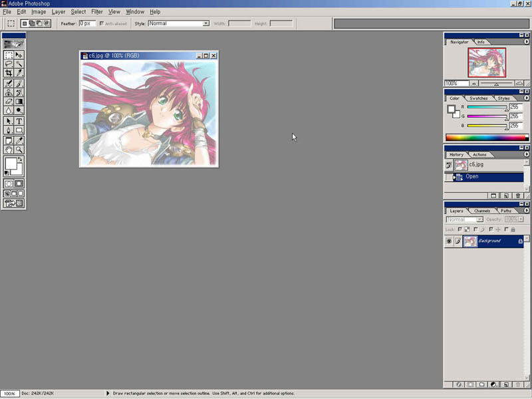Hide the Background layer with eye icon
Viewport: 532px width, 399px height.
click(449, 241)
